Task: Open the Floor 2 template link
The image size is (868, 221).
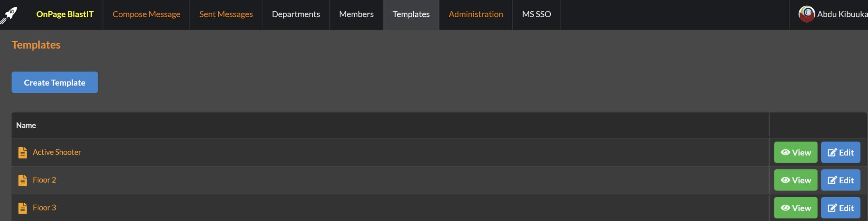Action: 44,180
